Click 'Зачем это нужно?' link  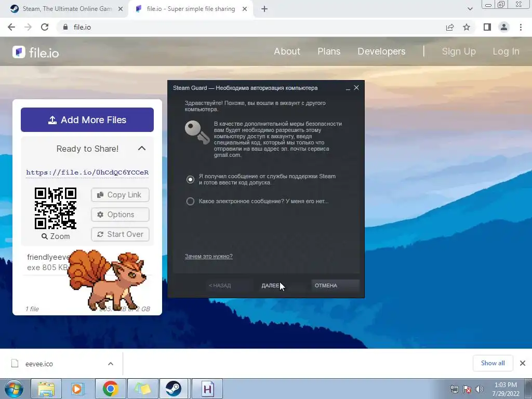[x=209, y=256]
